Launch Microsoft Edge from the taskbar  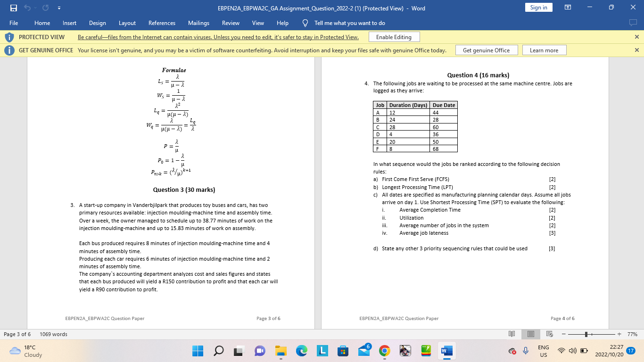pyautogui.click(x=301, y=351)
